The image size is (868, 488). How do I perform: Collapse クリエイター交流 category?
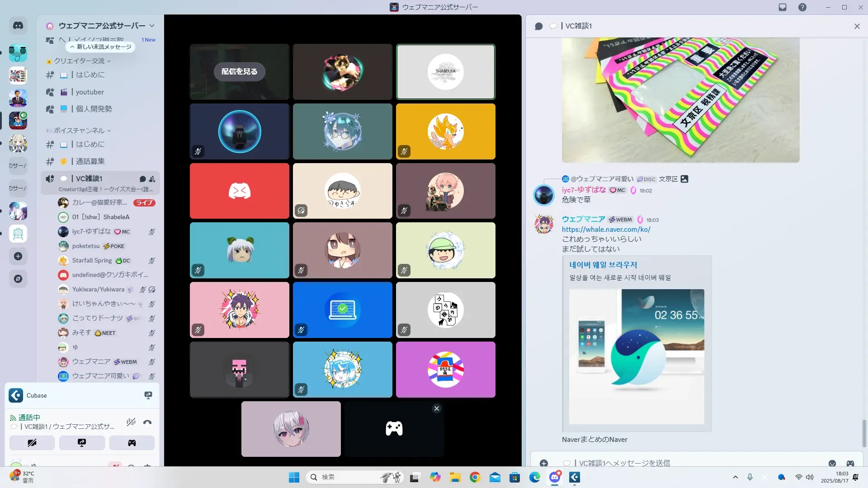click(79, 61)
